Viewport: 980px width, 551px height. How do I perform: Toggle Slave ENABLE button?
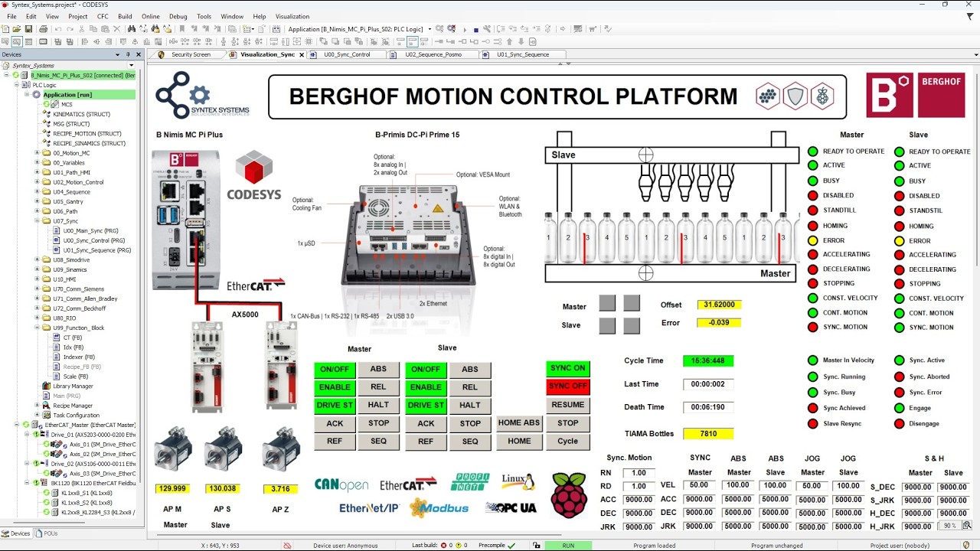(x=426, y=387)
